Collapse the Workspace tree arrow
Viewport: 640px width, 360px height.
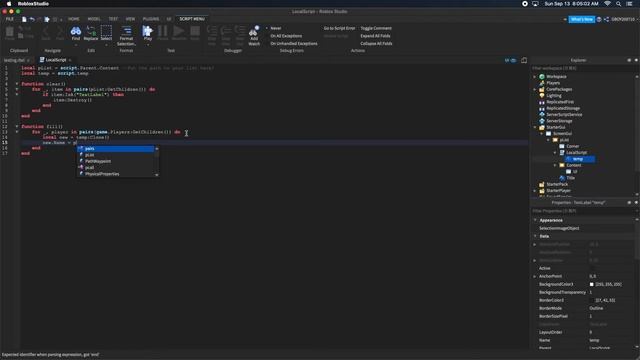click(535, 77)
